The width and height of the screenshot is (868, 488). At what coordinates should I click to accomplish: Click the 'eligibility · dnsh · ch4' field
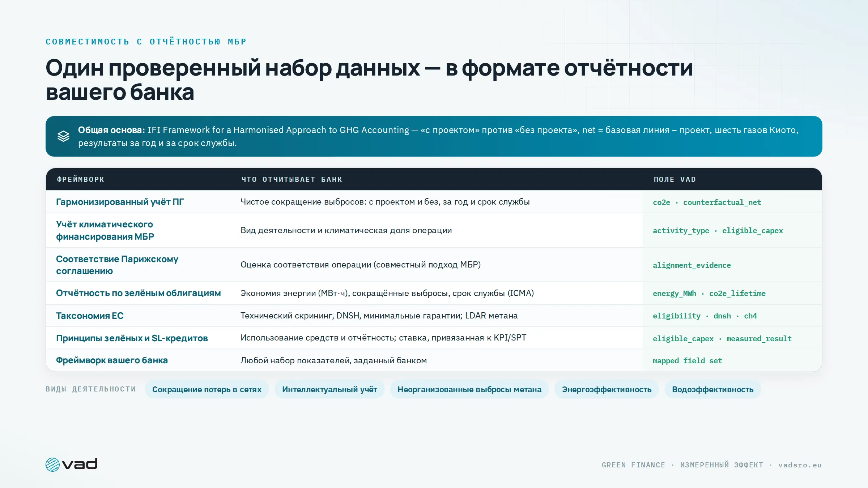[705, 316]
